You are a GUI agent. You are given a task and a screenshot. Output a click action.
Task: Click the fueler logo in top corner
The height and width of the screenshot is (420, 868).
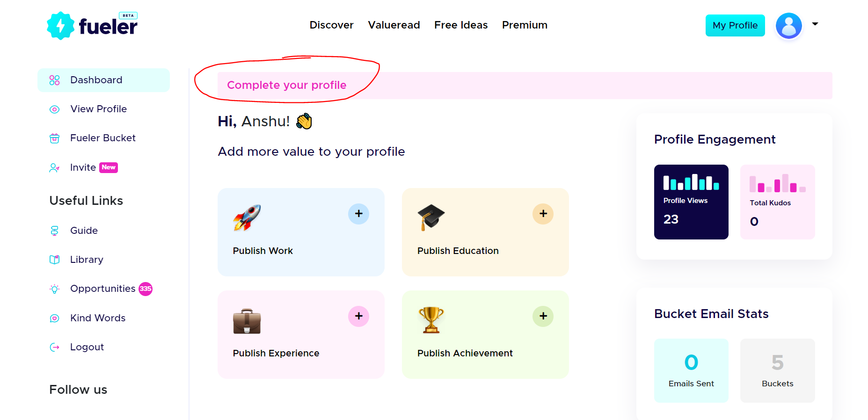point(92,25)
